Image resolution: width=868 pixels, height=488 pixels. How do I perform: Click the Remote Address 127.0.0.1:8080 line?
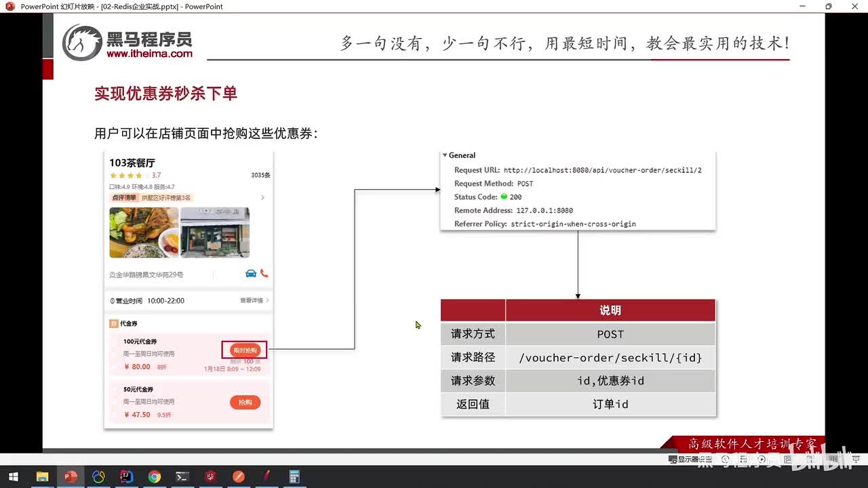(x=513, y=211)
